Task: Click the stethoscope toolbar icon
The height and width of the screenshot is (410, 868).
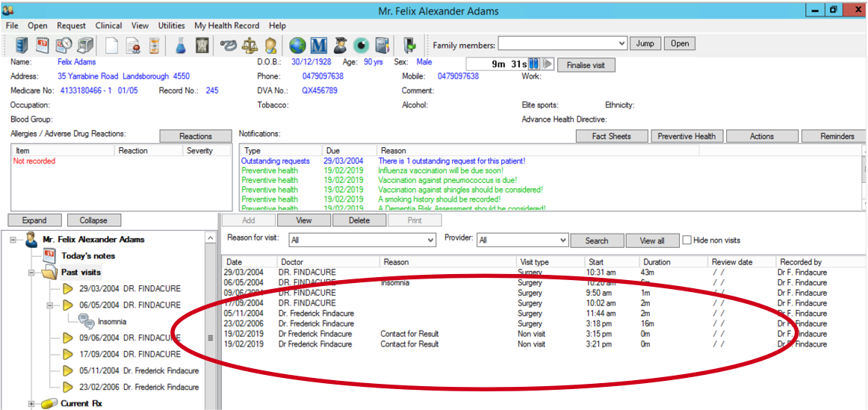Action: point(228,44)
